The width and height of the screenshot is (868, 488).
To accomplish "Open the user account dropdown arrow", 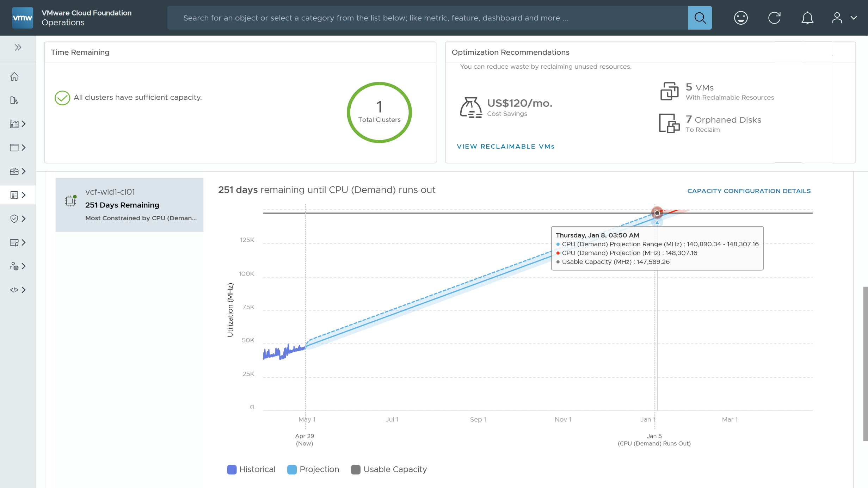I will pos(854,18).
